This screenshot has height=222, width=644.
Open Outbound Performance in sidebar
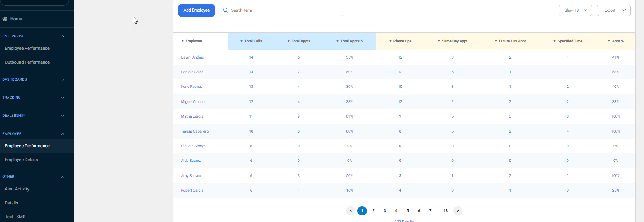click(x=27, y=62)
